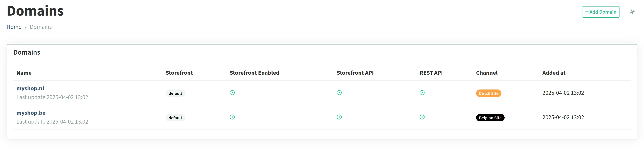
Task: Click default storefront badge for myshop.nl
Action: click(175, 93)
